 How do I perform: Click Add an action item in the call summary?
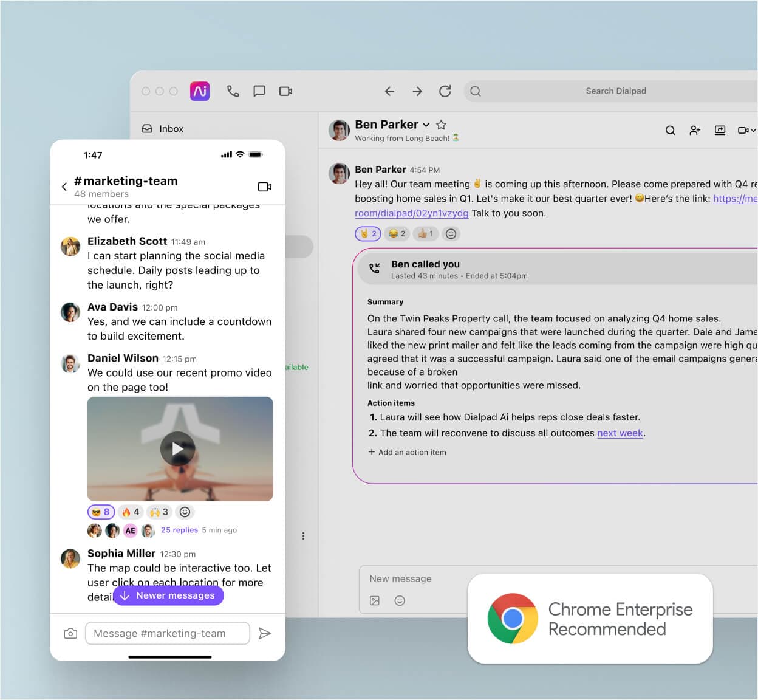pos(407,452)
